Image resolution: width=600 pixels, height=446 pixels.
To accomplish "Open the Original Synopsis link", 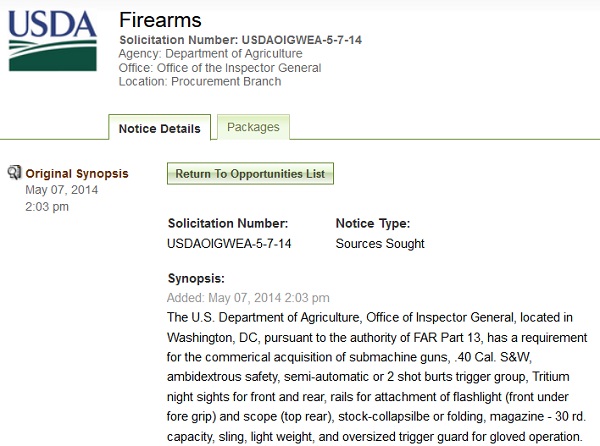I will 77,173.
